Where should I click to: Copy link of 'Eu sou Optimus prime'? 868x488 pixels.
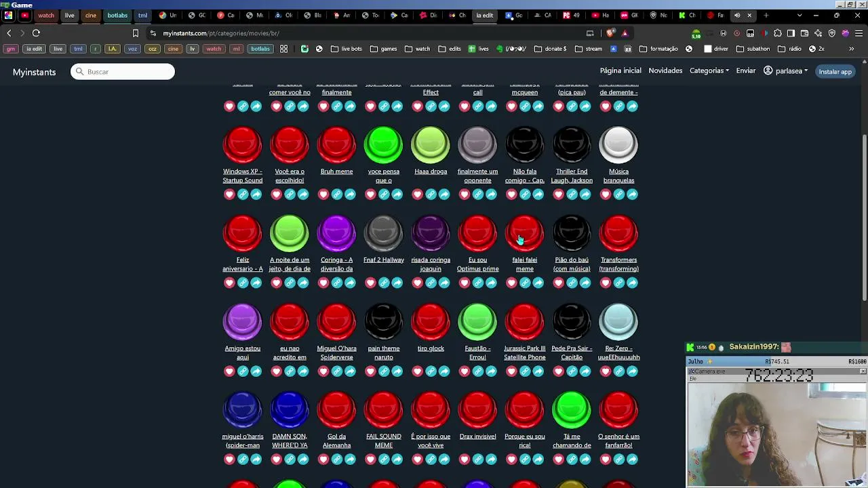[478, 283]
